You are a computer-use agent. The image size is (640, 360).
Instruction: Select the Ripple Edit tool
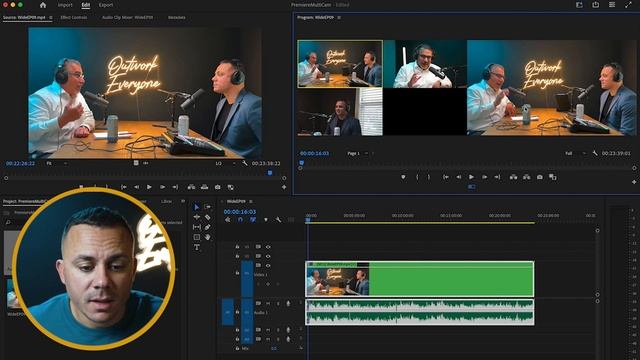pos(197,217)
